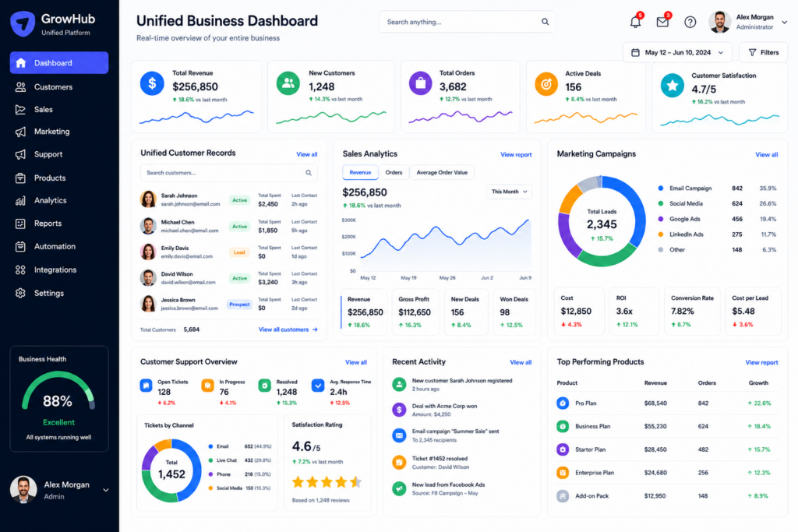Screen dimensions: 798x532
Task: Click the In Progress tickets icon
Action: [x=207, y=386]
